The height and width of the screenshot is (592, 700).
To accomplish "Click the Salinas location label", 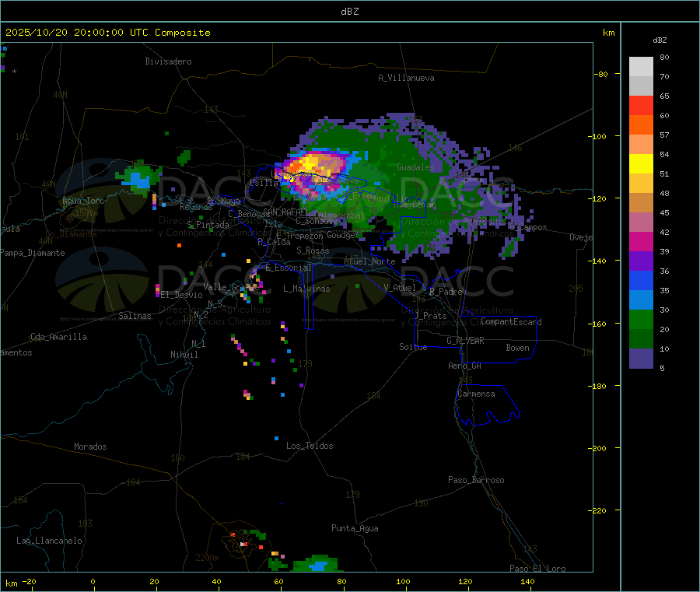I will tap(135, 316).
